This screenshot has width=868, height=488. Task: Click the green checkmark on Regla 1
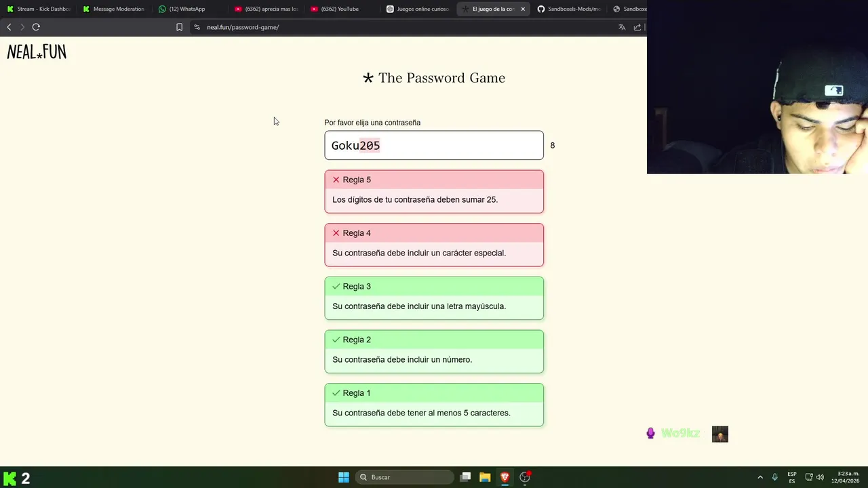tap(336, 393)
